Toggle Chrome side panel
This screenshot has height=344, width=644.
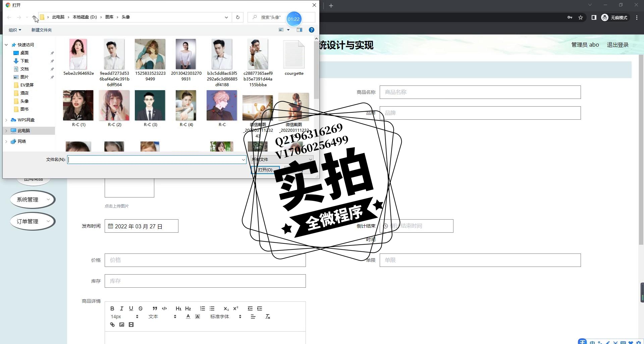point(594,17)
